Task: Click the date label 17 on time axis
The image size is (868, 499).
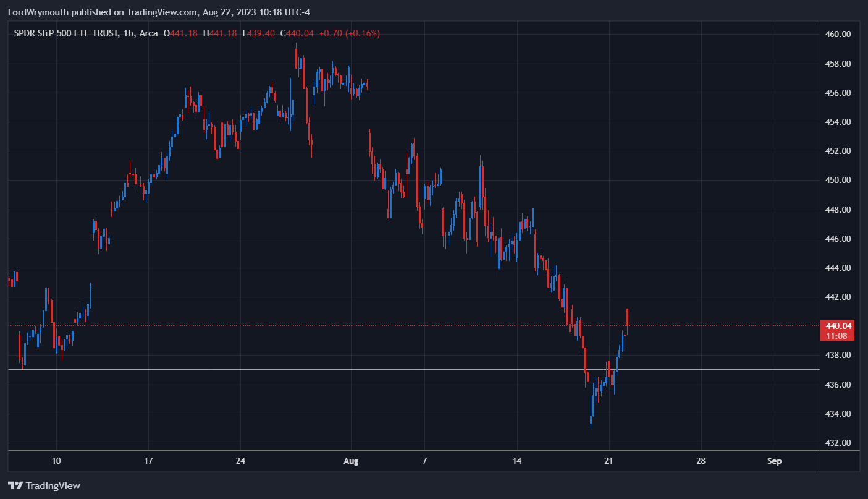Action: [148, 461]
